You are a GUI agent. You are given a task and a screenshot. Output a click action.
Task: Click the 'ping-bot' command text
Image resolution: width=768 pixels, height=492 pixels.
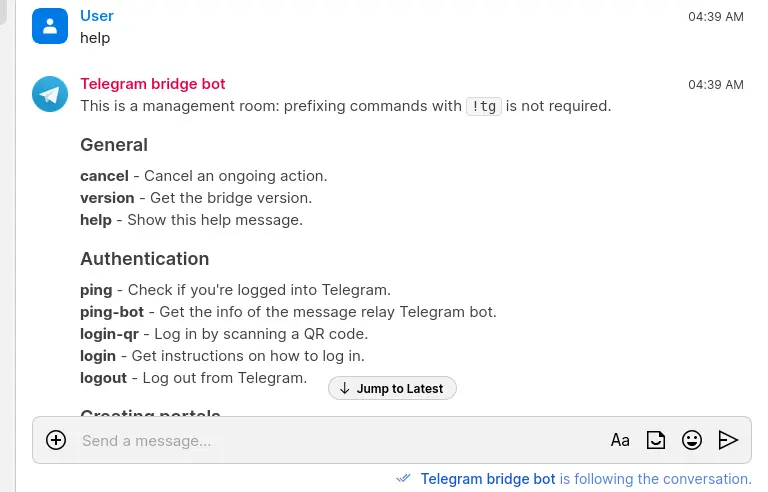pos(112,312)
